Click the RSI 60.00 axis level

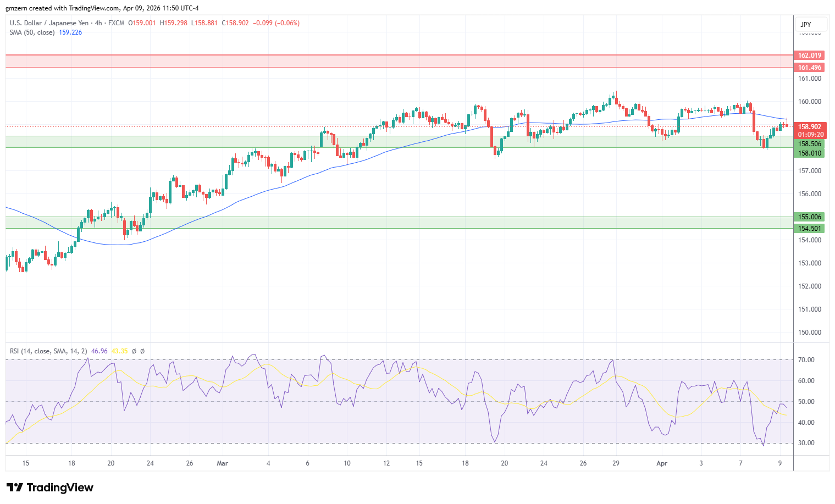[x=806, y=381]
